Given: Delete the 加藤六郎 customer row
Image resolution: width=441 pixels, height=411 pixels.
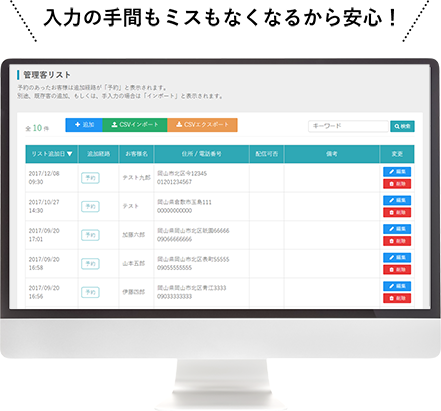Looking at the screenshot, I should coord(397,241).
